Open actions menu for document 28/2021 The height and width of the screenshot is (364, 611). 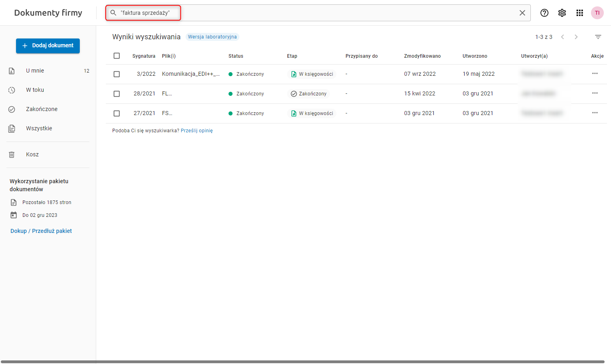595,93
